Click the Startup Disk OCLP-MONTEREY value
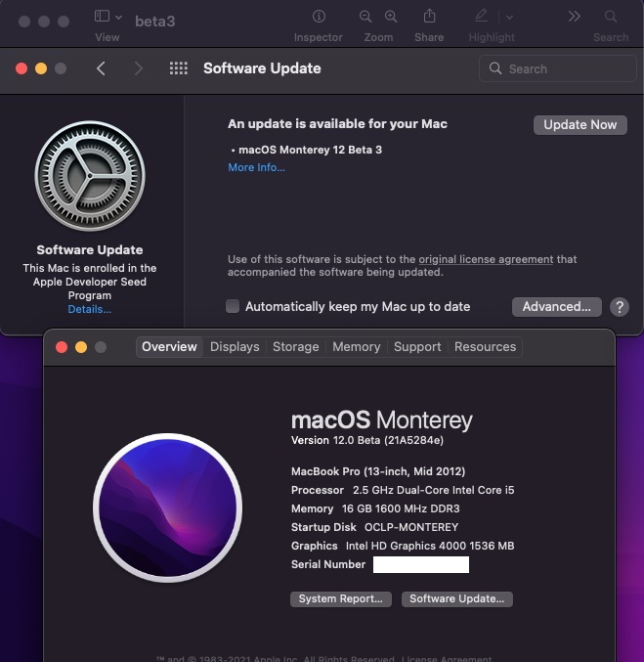The image size is (644, 662). (x=411, y=527)
